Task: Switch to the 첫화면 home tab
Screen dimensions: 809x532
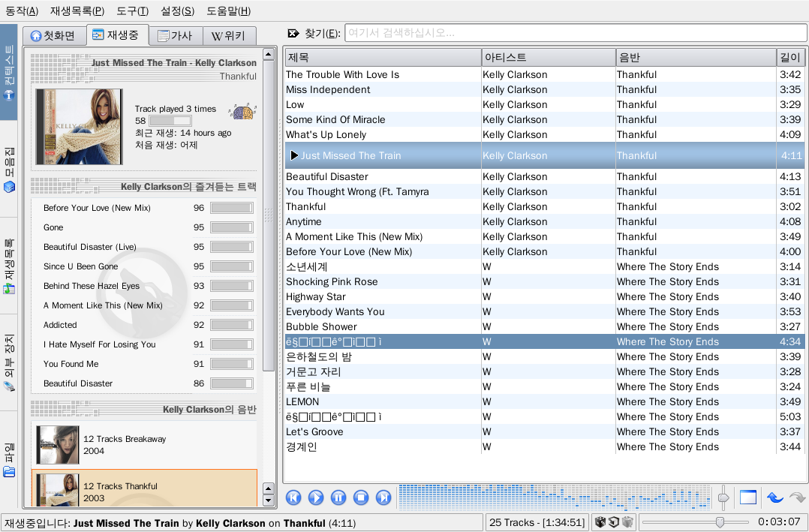Action: point(54,35)
